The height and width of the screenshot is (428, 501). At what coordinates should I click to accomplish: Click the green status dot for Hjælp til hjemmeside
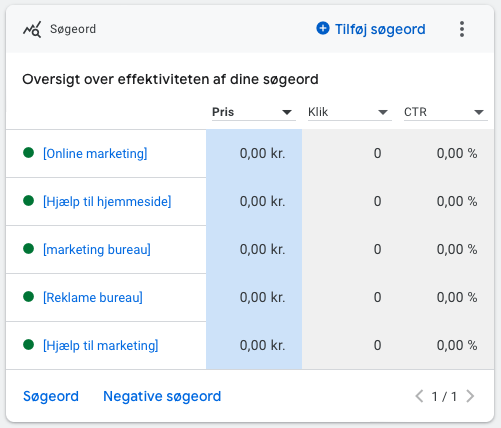(29, 201)
